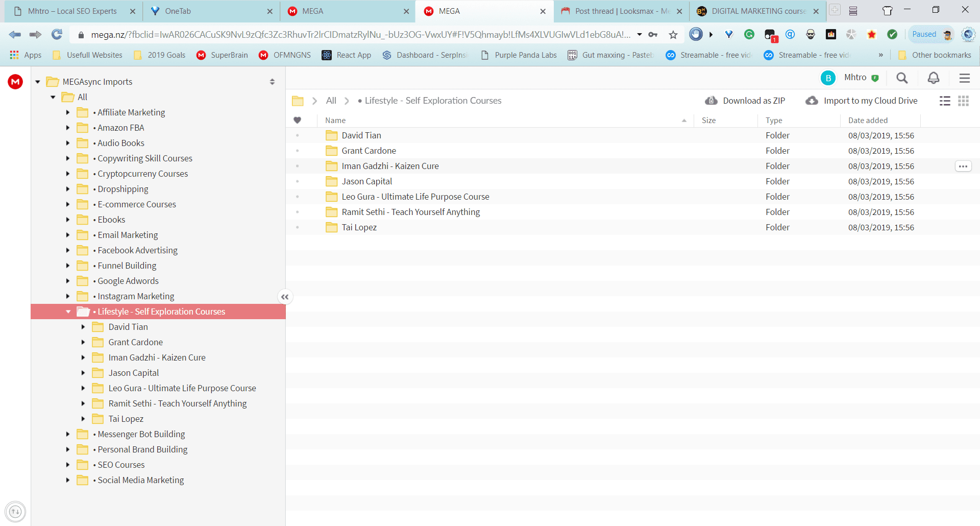
Task: Switch to grid thumbnail view
Action: pos(964,101)
